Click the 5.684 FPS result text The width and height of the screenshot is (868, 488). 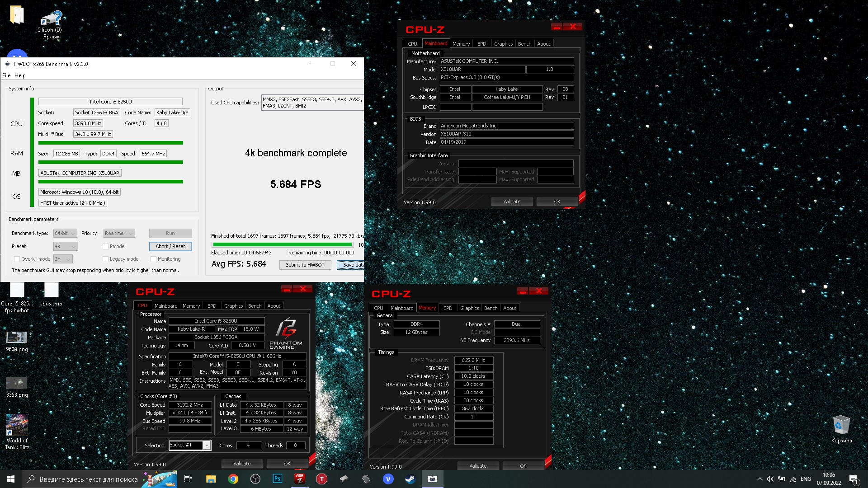tap(296, 184)
